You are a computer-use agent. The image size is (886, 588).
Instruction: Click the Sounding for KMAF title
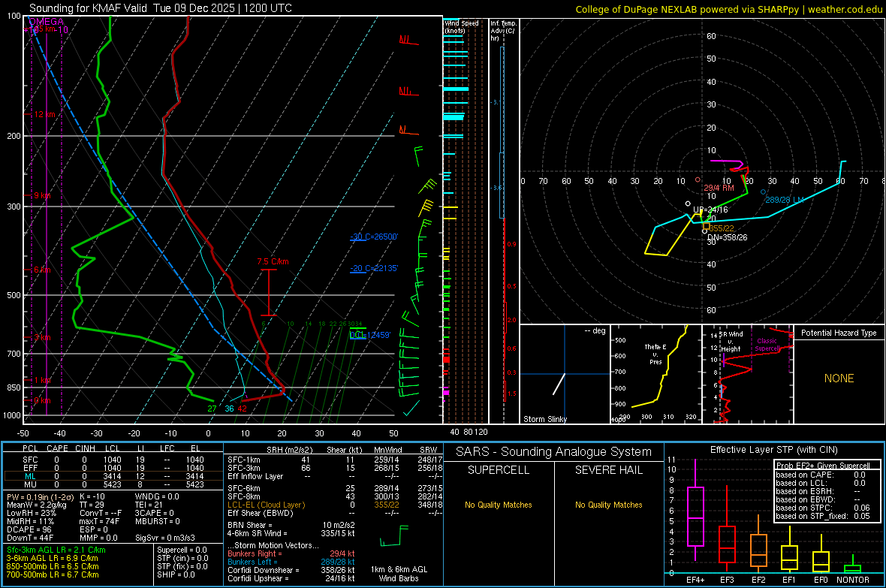(x=161, y=8)
